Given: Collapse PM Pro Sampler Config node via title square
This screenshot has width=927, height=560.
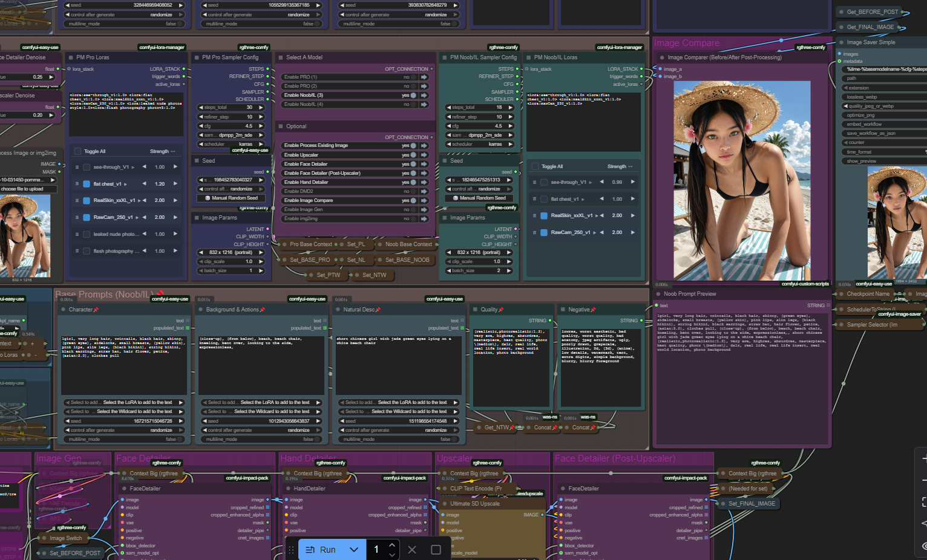Looking at the screenshot, I should click(x=195, y=57).
